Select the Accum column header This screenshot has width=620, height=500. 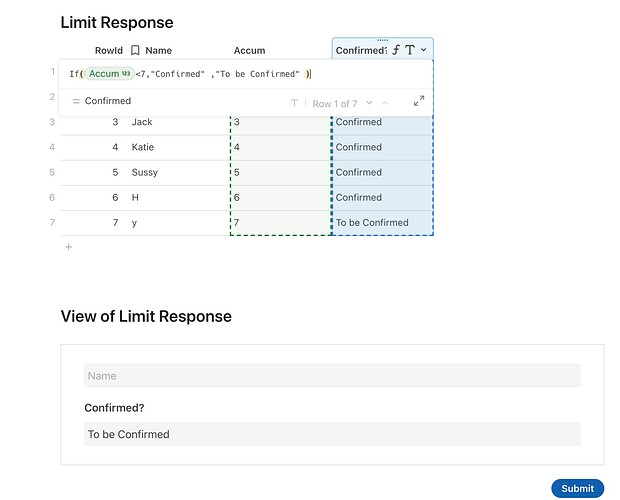coord(250,50)
